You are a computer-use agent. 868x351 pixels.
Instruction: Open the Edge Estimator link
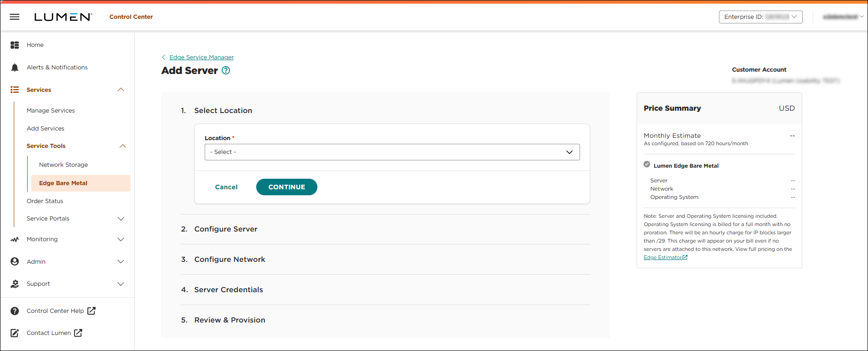(x=662, y=257)
